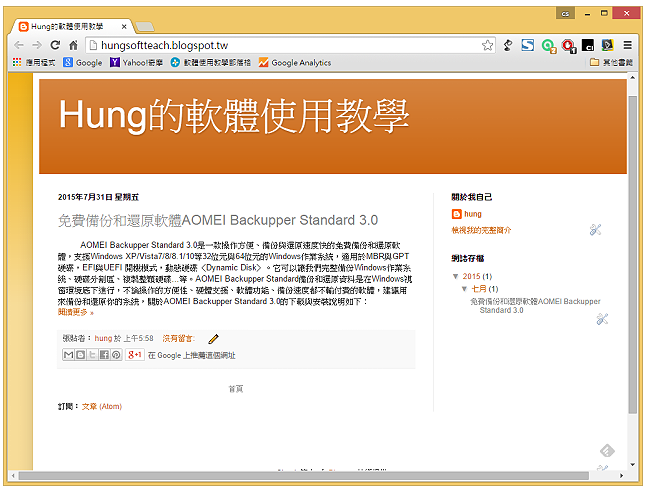Edit profile widget with wrench icon
The height and width of the screenshot is (491, 648).
pyautogui.click(x=596, y=230)
